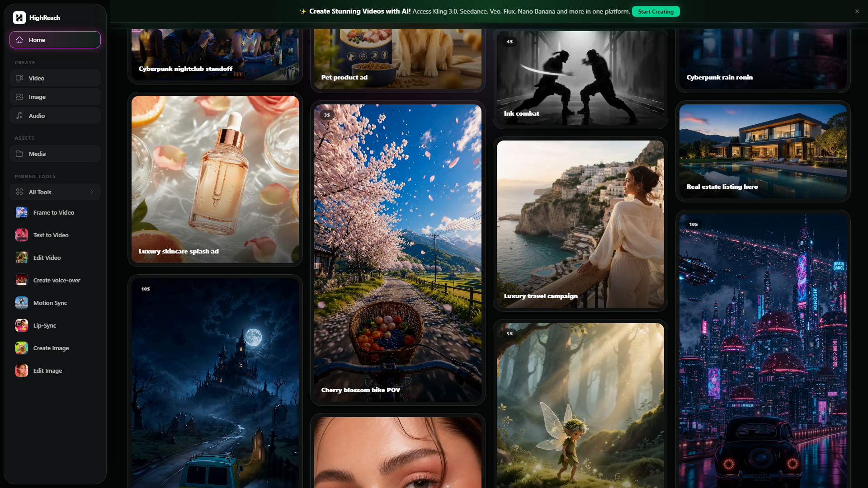868x488 pixels.
Task: Click the Edit Video tool icon
Action: pos(22,258)
